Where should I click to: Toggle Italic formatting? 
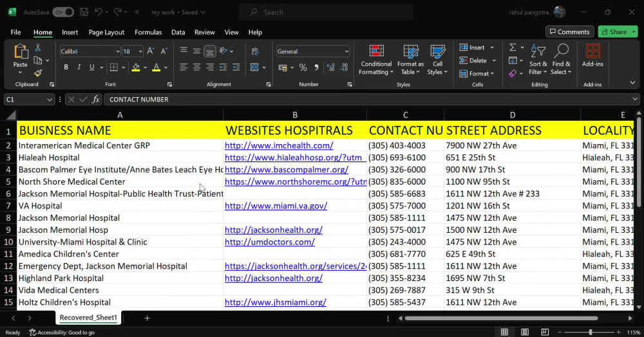79,68
